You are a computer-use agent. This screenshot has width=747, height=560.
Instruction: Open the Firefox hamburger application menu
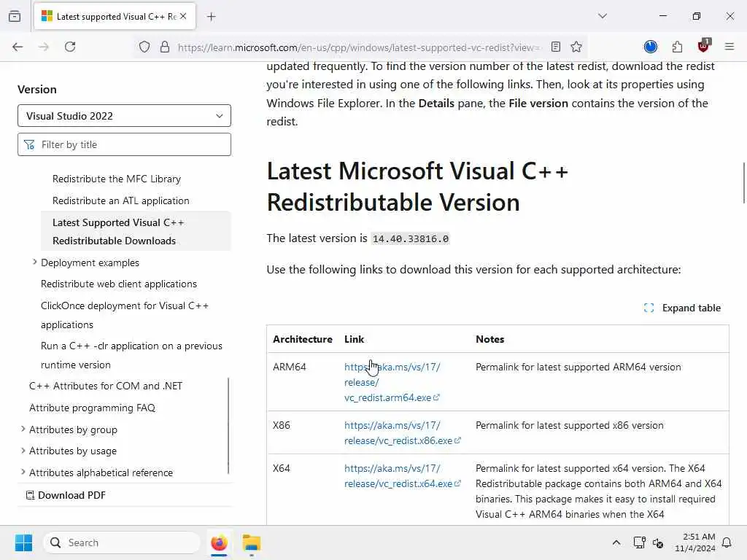point(729,47)
